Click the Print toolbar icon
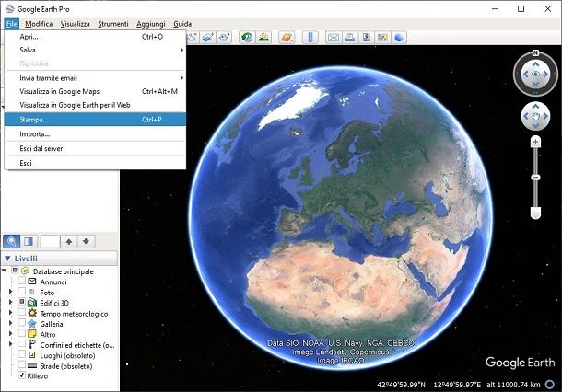Screen dimensions: 562x392 tap(350, 38)
